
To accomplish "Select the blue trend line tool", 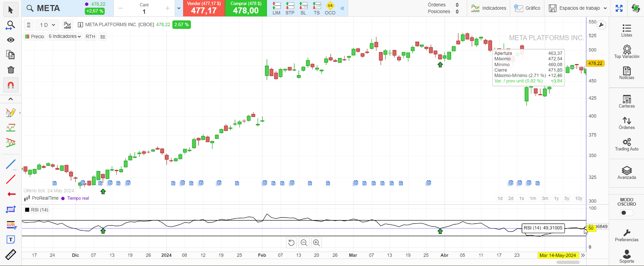I will click(11, 164).
